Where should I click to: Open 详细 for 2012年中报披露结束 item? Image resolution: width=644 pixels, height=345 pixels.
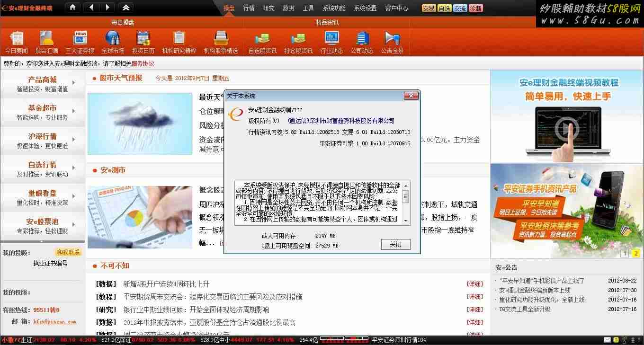(x=474, y=322)
